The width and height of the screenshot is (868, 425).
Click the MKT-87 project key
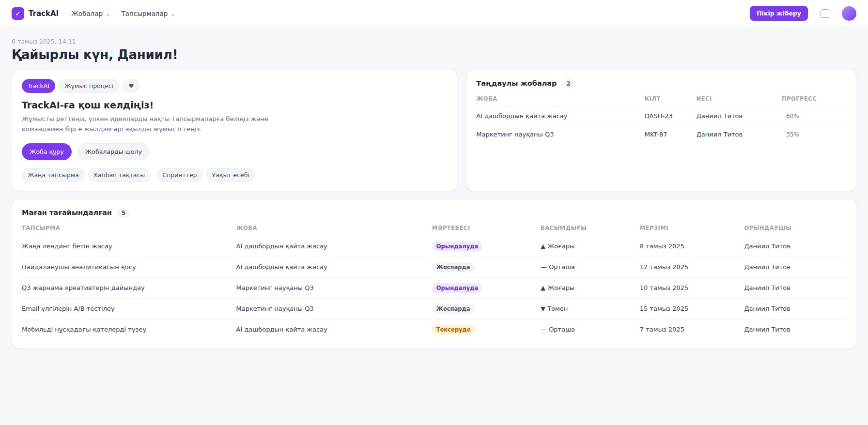click(x=655, y=135)
